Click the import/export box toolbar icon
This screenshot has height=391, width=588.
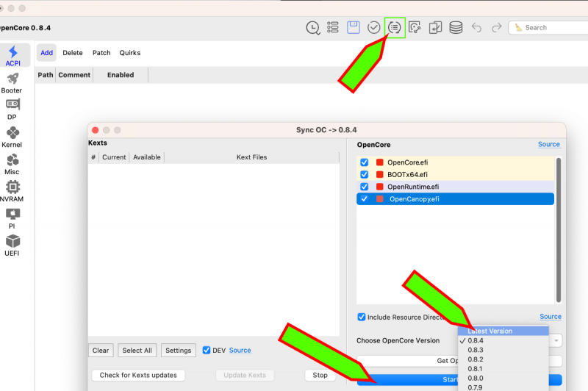pos(435,27)
